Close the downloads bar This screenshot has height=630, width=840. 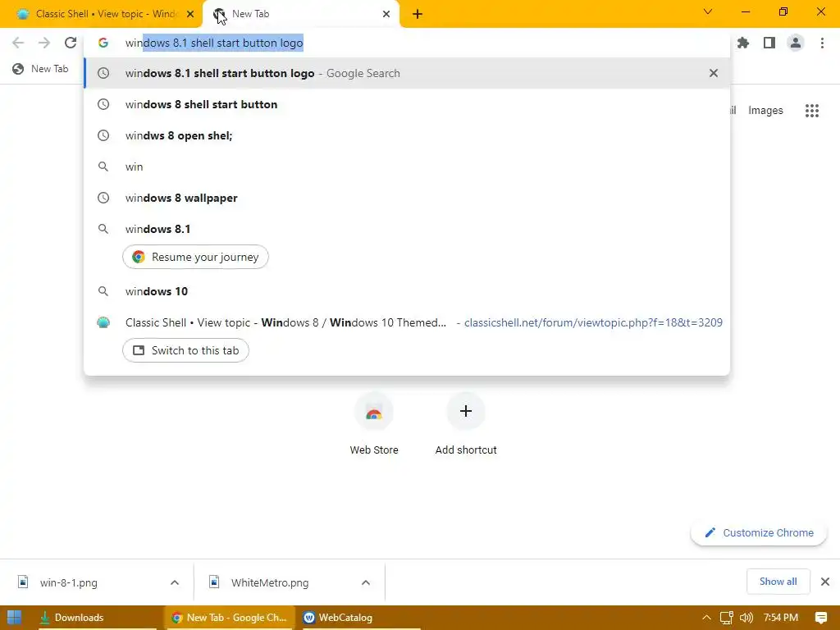click(x=825, y=582)
